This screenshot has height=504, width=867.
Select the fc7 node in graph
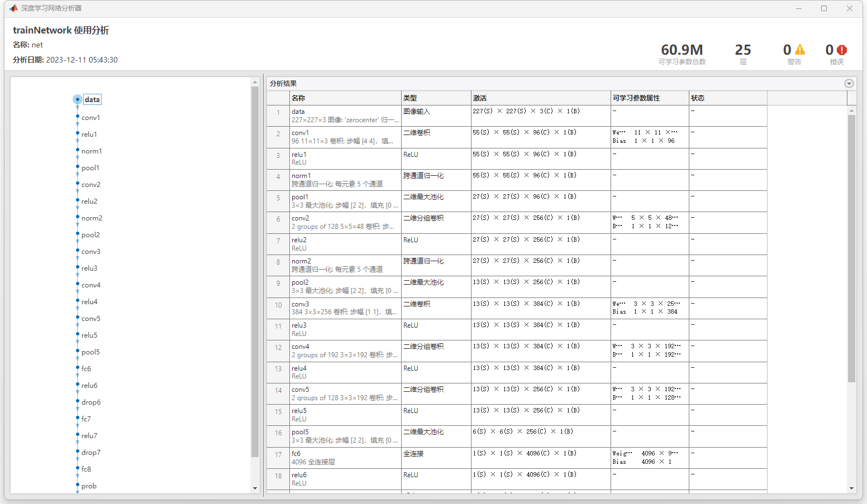(x=86, y=419)
